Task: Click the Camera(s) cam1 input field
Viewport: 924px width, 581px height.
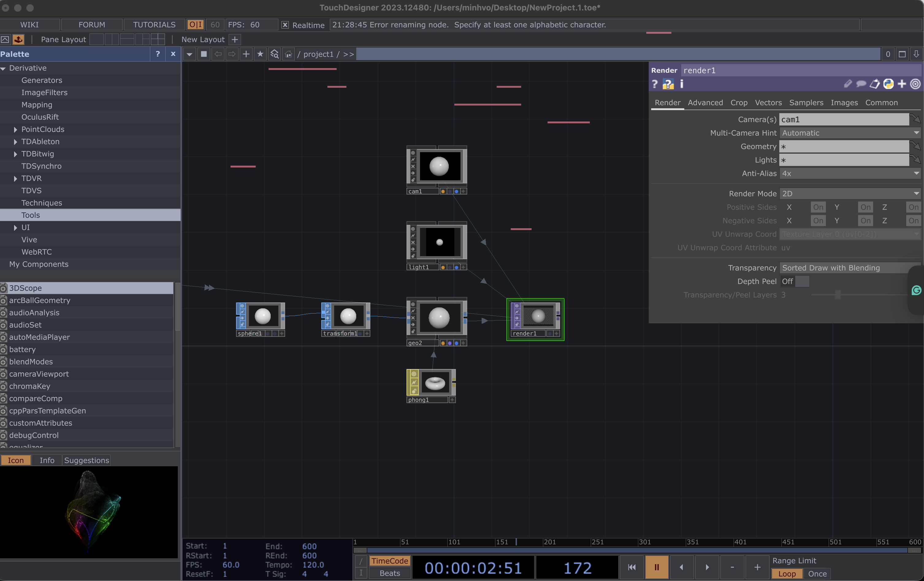Action: 844,119
